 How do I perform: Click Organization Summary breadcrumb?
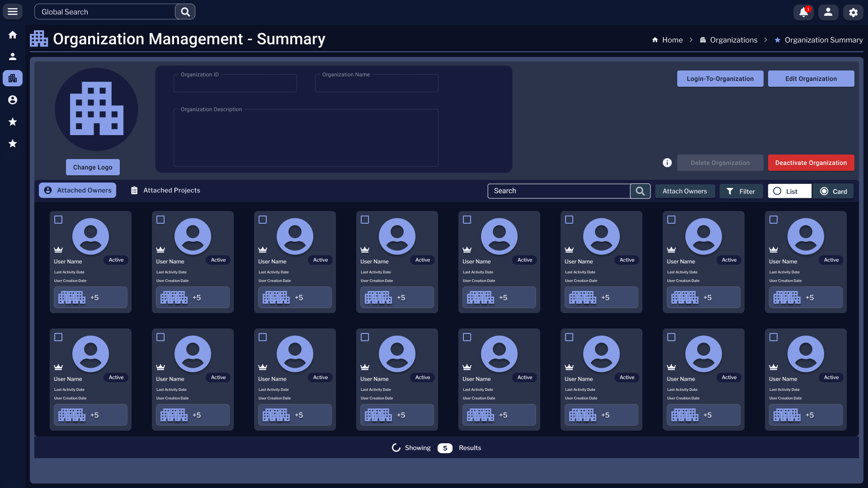click(x=818, y=40)
